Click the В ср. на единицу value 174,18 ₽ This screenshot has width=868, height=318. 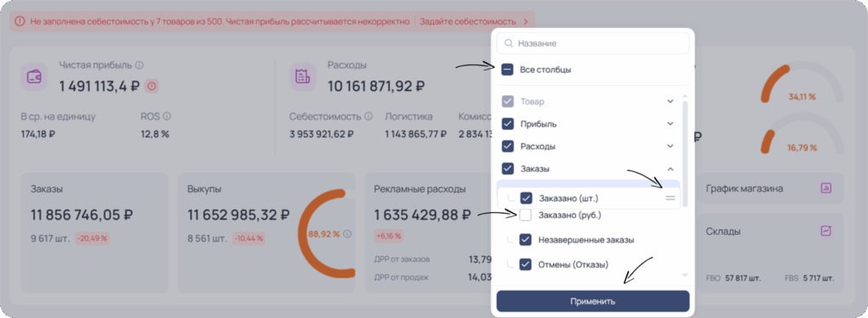tap(37, 134)
